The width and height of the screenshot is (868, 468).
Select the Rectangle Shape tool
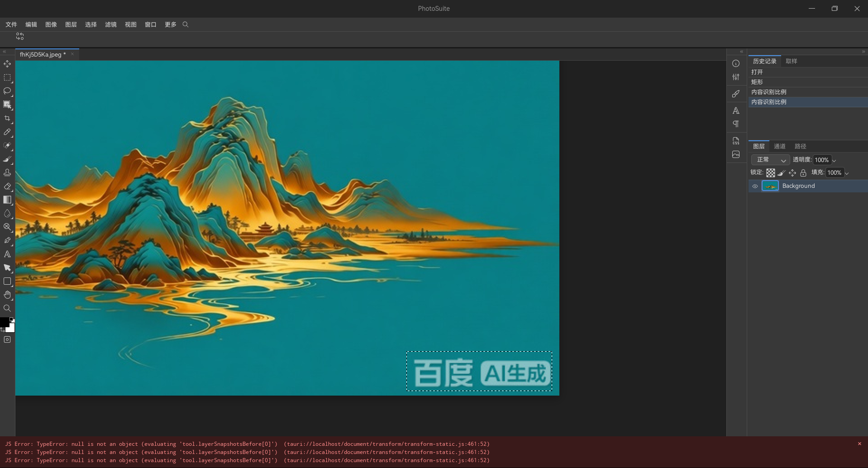[x=7, y=281]
